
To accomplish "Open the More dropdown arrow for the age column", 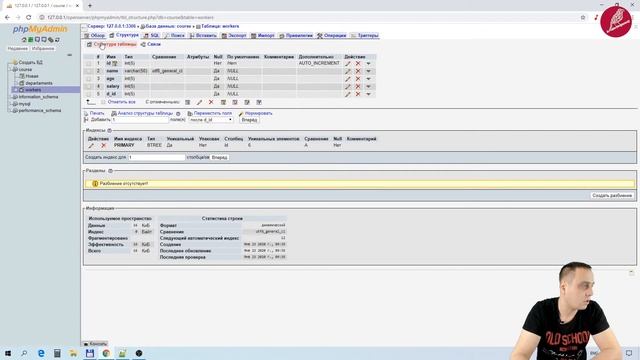I will point(368,79).
